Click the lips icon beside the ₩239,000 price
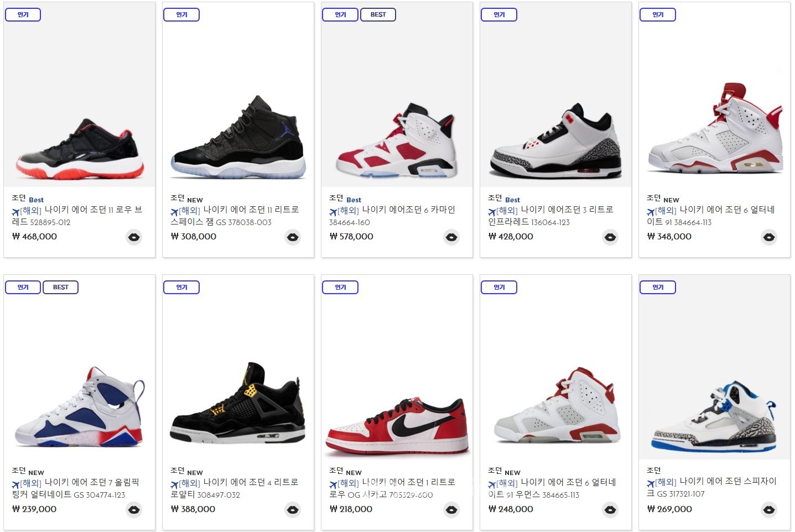Screen dimensions: 795x532 [134, 510]
